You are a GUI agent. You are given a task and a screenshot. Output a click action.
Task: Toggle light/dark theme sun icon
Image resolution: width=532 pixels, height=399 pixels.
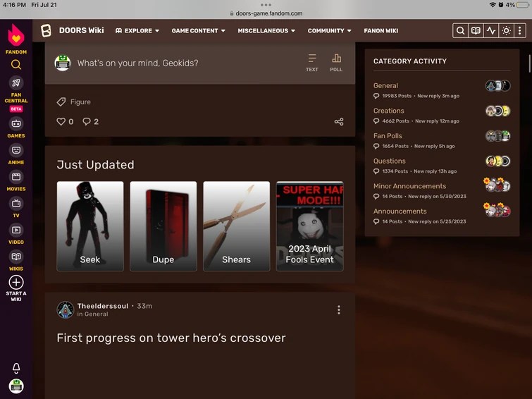click(x=506, y=30)
